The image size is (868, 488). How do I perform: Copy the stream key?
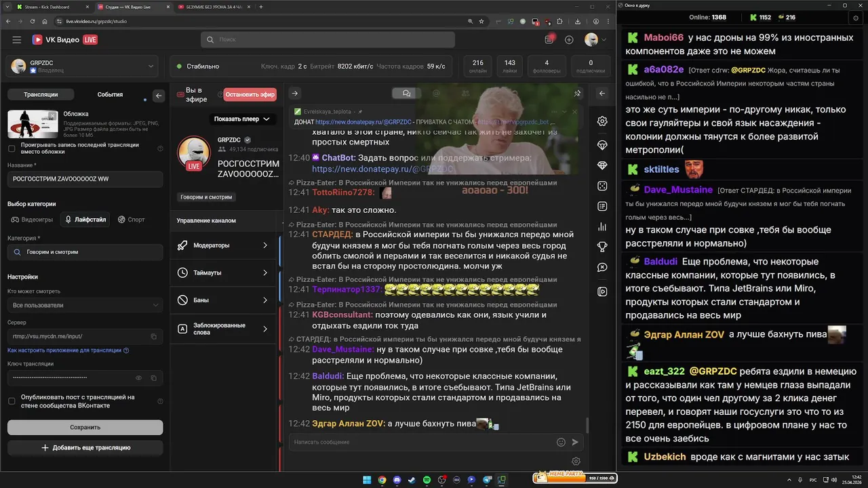154,378
